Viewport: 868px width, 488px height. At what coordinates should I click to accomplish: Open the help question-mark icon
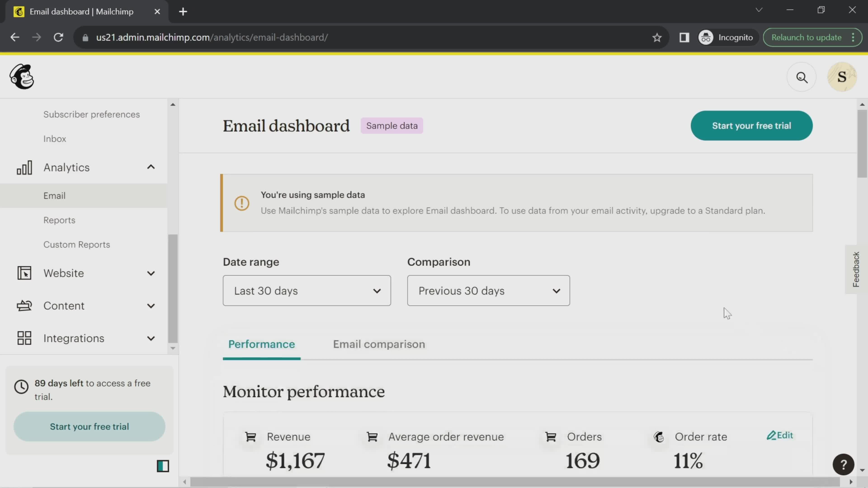(x=844, y=465)
